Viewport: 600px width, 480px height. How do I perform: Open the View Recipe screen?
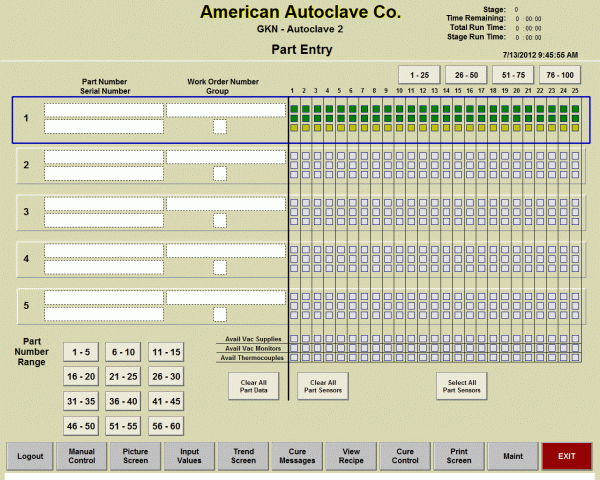click(351, 456)
